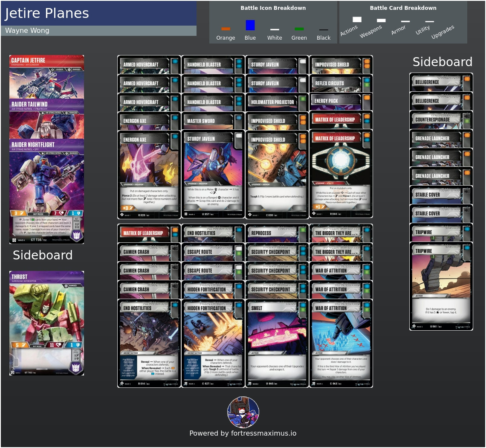This screenshot has height=448, width=486.
Task: Click the War of Attrition card with full artwork
Action: coord(341,343)
